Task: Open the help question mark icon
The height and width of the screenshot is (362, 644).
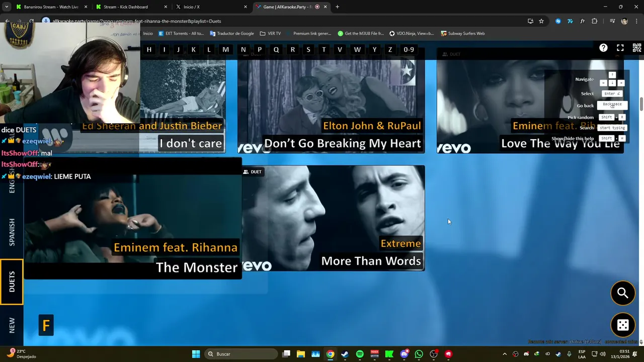Action: click(603, 48)
